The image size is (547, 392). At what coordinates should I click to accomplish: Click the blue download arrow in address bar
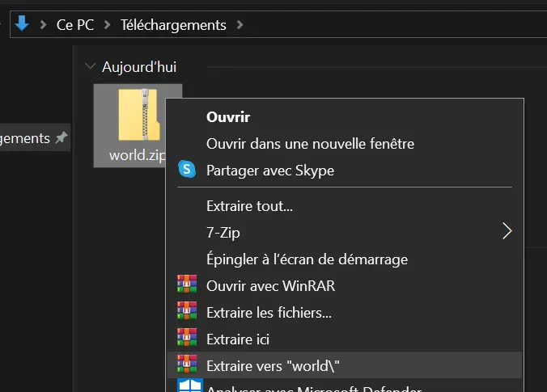click(22, 24)
